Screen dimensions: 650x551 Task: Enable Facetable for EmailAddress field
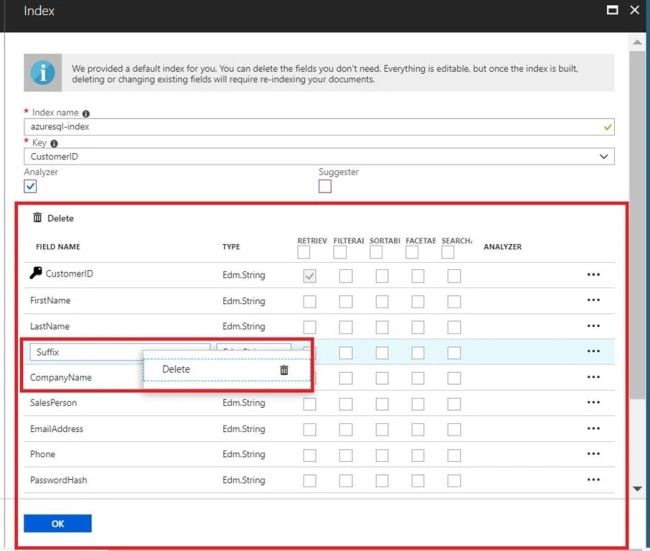click(418, 430)
